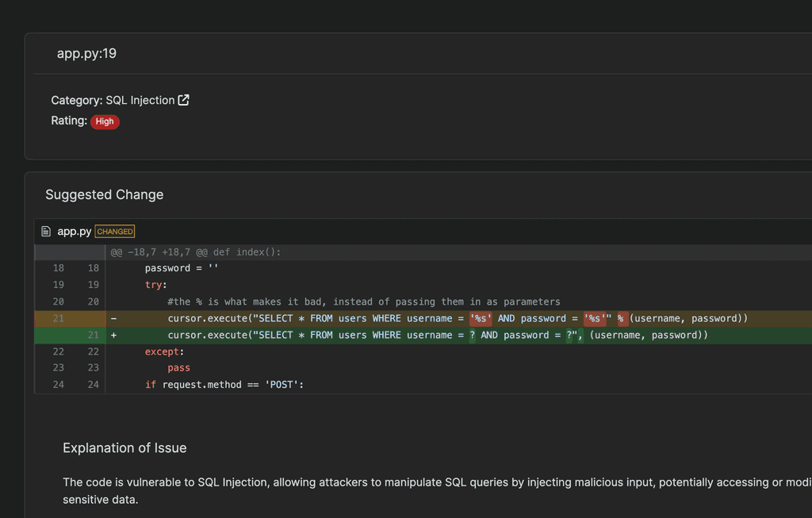This screenshot has height=518, width=812.
Task: Open the SQL Injection category link
Action: pyautogui.click(x=140, y=100)
